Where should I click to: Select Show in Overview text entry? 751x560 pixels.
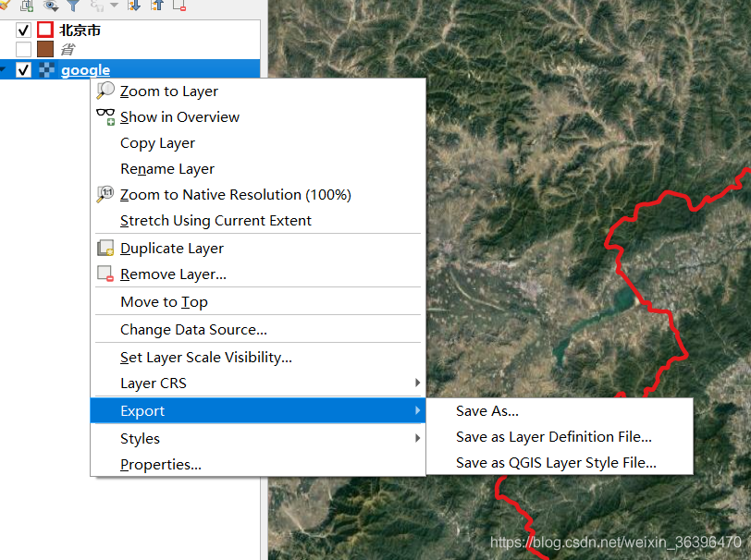coord(179,116)
